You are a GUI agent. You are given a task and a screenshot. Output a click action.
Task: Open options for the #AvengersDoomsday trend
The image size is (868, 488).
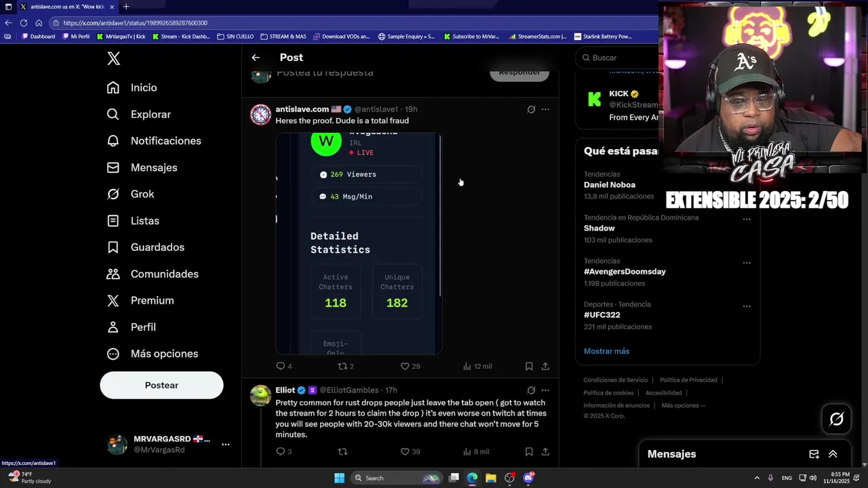pyautogui.click(x=747, y=262)
